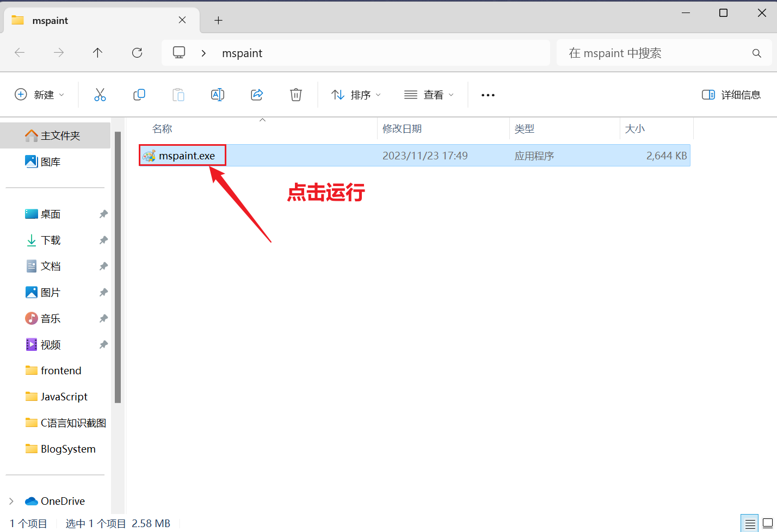This screenshot has width=777, height=532.
Task: Open 主文件夹 in sidebar
Action: click(55, 135)
